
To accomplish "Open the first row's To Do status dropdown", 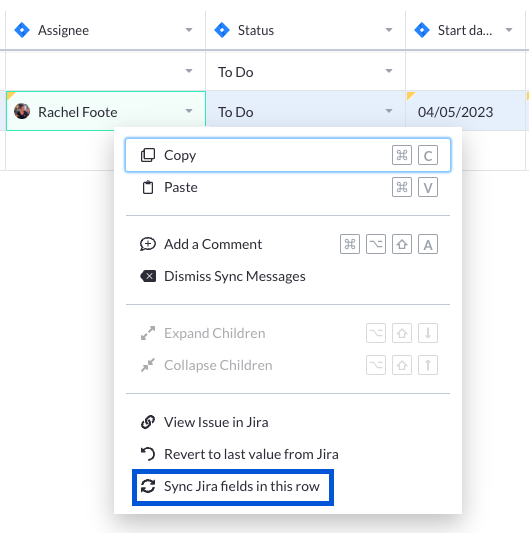I will click(x=389, y=71).
